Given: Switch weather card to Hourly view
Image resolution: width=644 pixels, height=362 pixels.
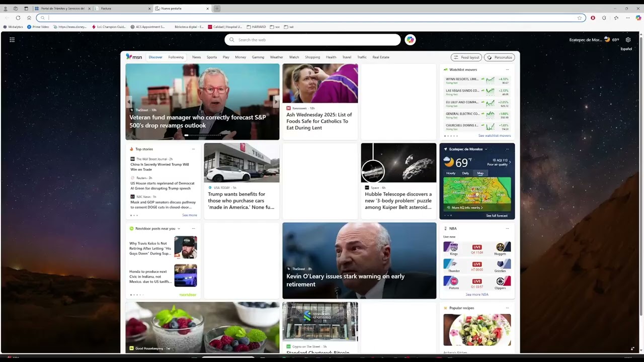Looking at the screenshot, I should [x=451, y=173].
